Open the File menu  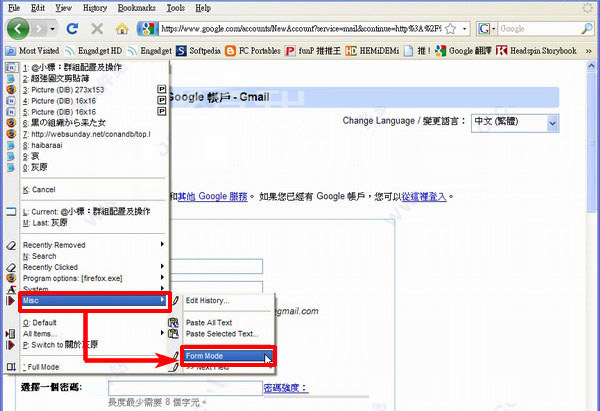[14, 8]
